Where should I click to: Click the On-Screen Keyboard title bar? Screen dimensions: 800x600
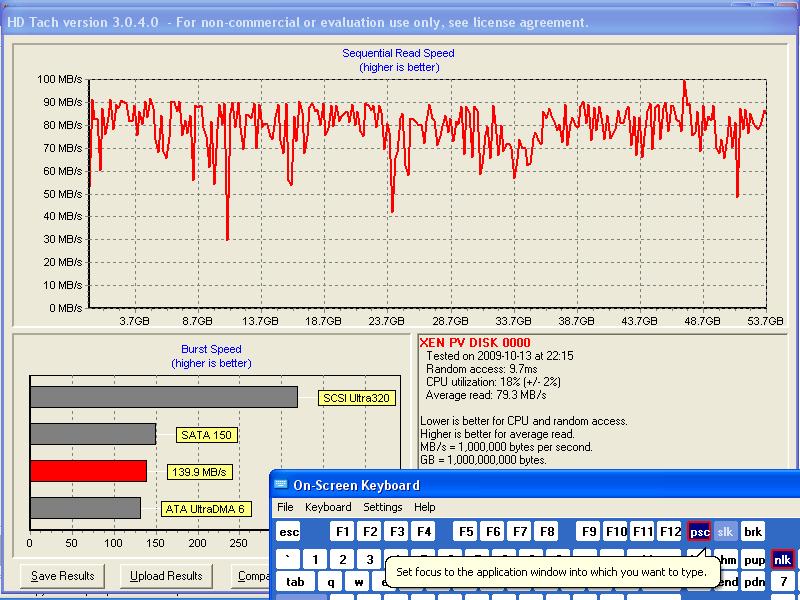pos(540,485)
